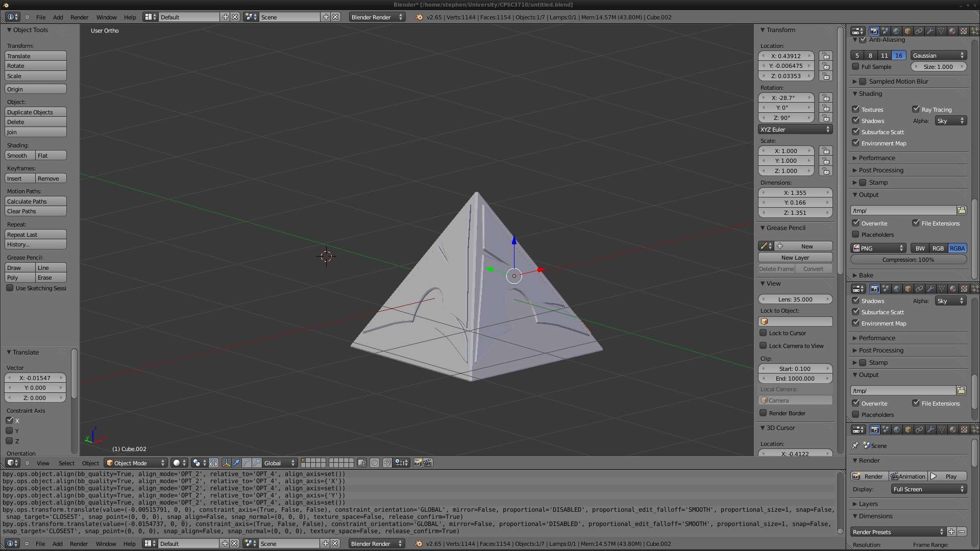Adjust the Lens 35.000 value field
Viewport: 980px width, 551px height.
pos(795,299)
